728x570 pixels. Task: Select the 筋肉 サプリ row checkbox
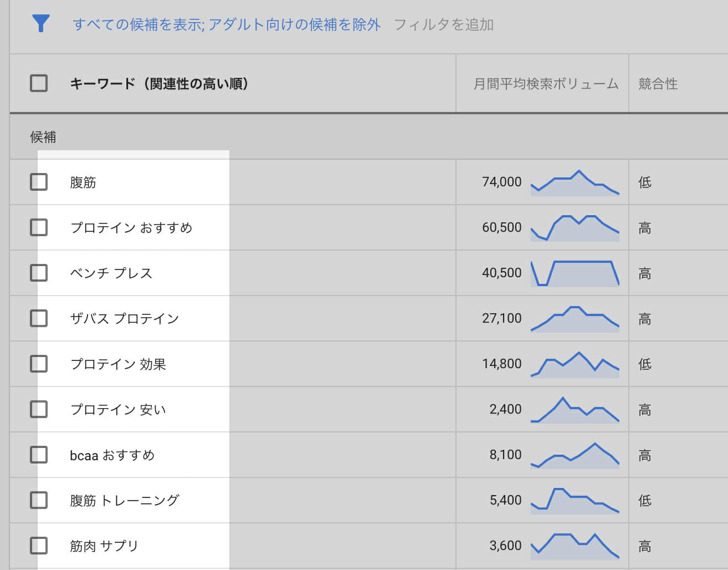tap(39, 546)
